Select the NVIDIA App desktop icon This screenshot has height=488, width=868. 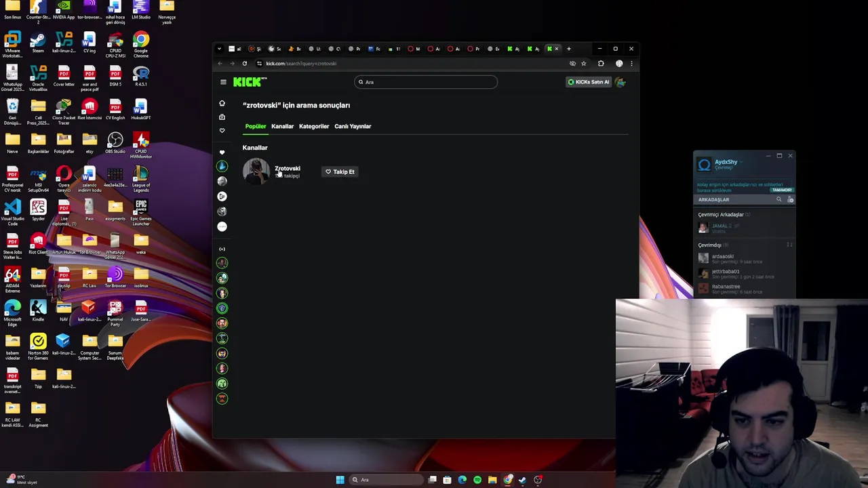coord(64,9)
